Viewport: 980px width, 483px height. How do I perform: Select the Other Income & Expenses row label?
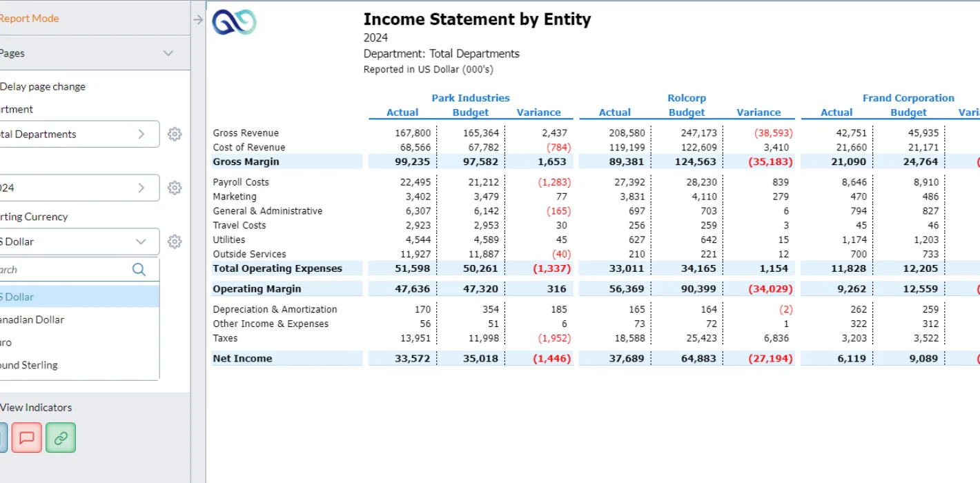pos(271,324)
